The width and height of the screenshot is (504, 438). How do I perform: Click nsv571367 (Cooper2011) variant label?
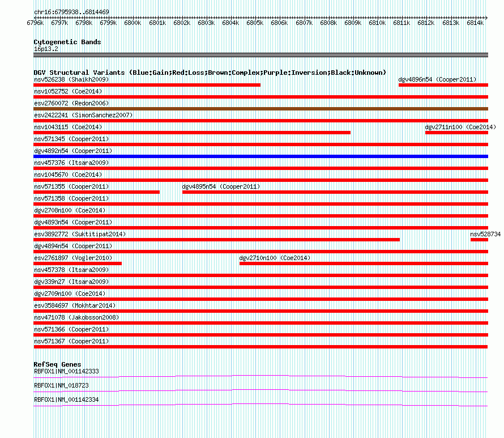(x=71, y=341)
